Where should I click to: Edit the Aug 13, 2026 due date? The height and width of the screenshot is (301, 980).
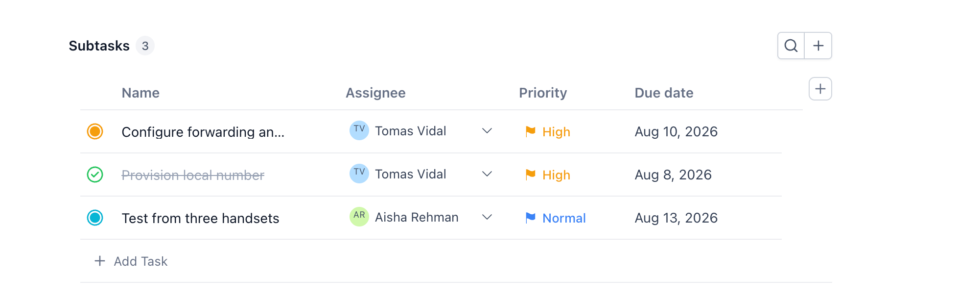[x=676, y=218]
